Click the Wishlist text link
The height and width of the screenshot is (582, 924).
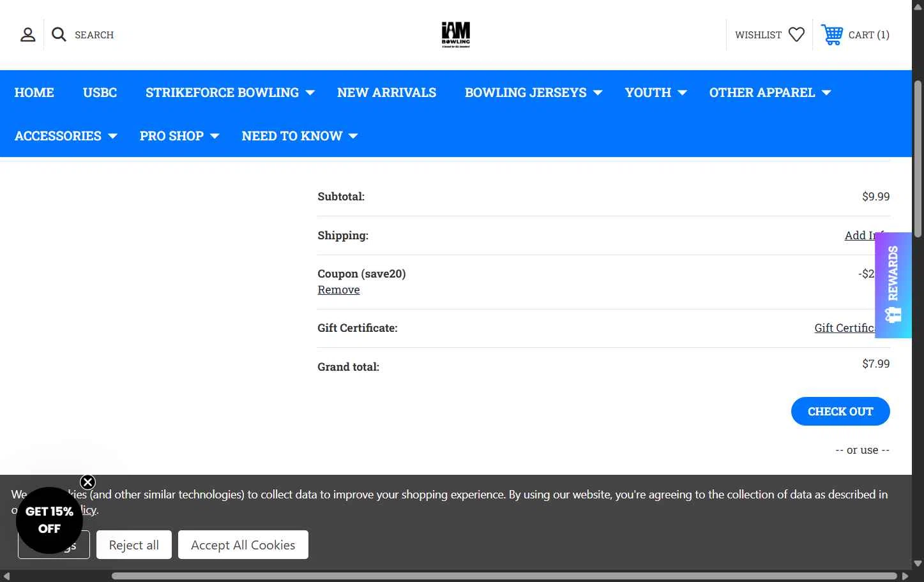[x=758, y=35]
